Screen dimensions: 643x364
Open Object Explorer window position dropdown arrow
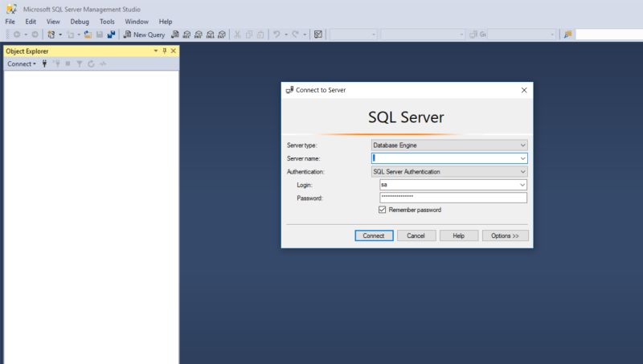click(x=156, y=51)
